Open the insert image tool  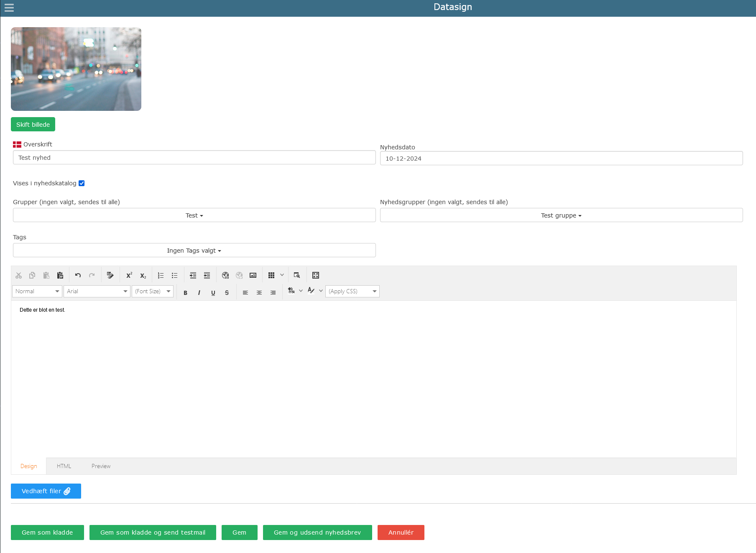[253, 275]
